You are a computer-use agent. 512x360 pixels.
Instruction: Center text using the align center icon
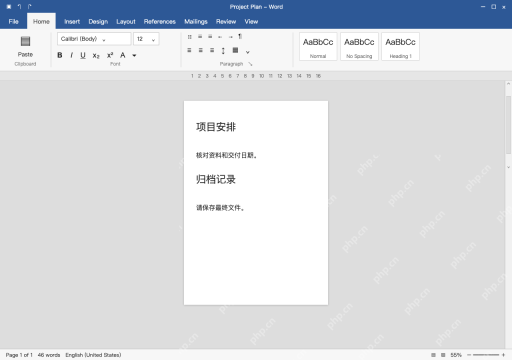(201, 50)
